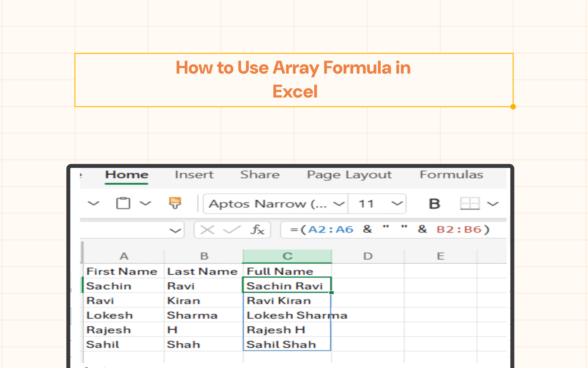
Task: Select the 'H' cell in column B
Action: click(x=204, y=329)
